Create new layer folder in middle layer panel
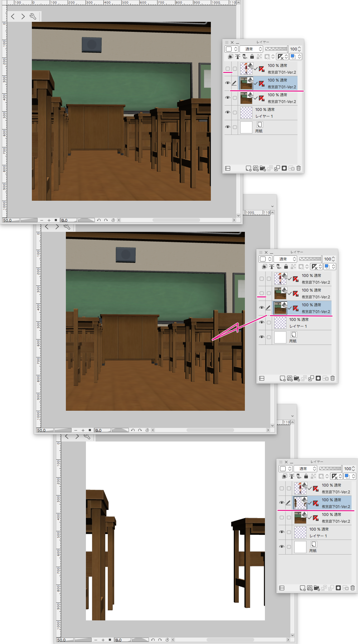The width and height of the screenshot is (358, 644). [x=297, y=378]
